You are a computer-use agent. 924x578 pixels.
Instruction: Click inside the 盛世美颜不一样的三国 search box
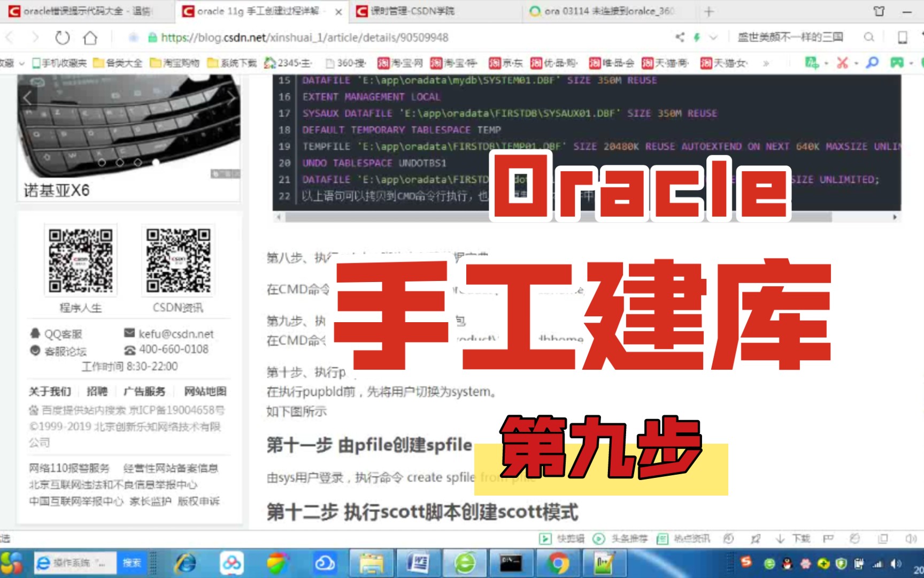tap(791, 36)
